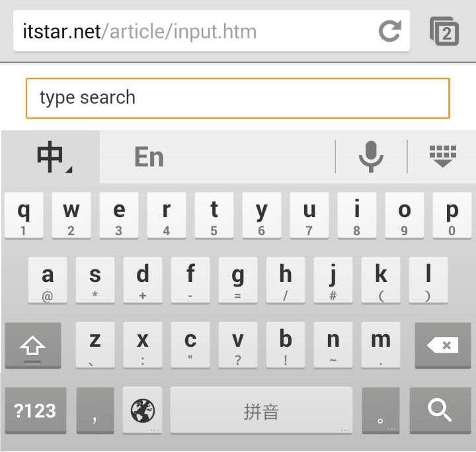
Task: Switch to Chinese input mode
Action: click(x=51, y=157)
